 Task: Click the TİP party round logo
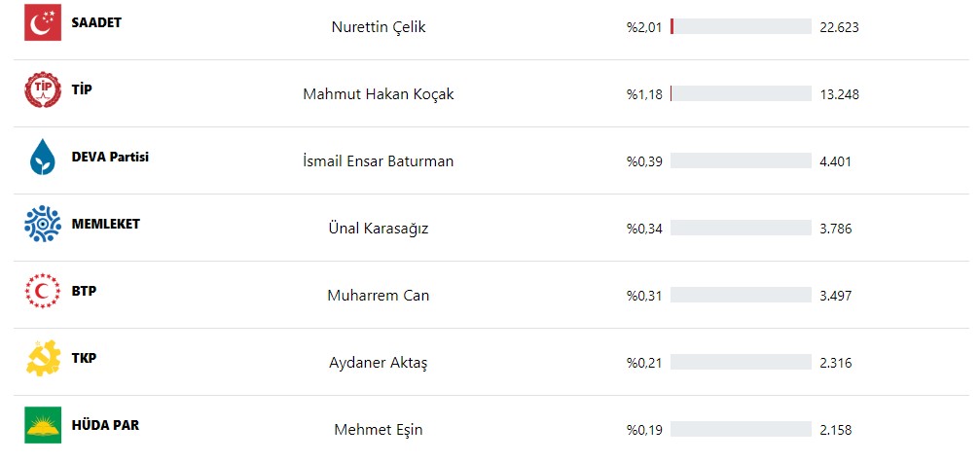pos(43,89)
